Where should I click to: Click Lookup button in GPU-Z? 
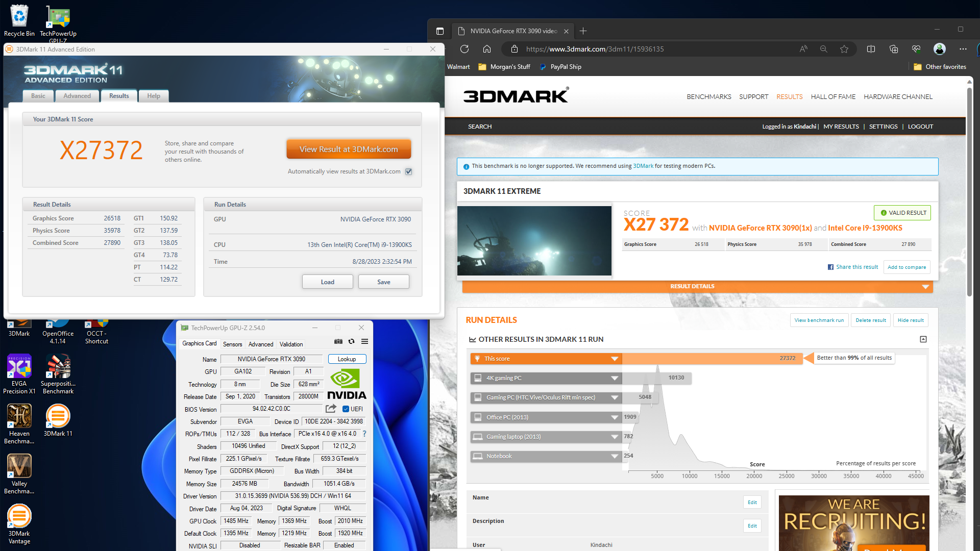(347, 359)
